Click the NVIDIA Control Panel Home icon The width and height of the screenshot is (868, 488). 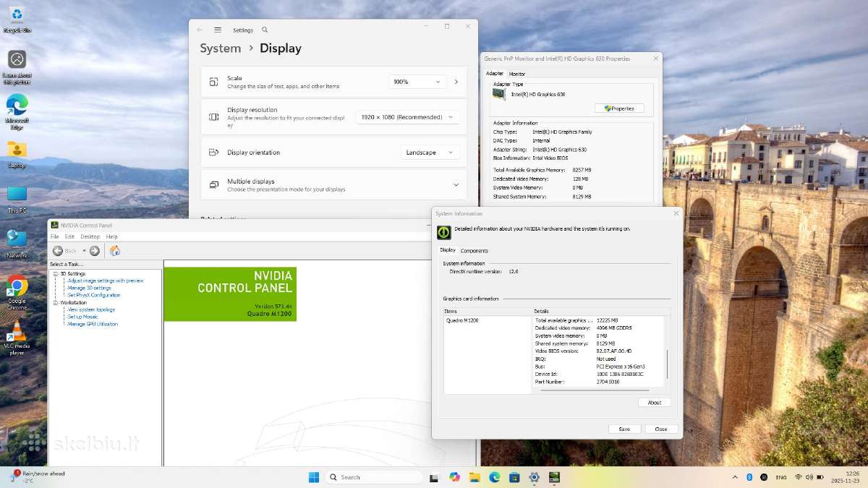(x=114, y=251)
